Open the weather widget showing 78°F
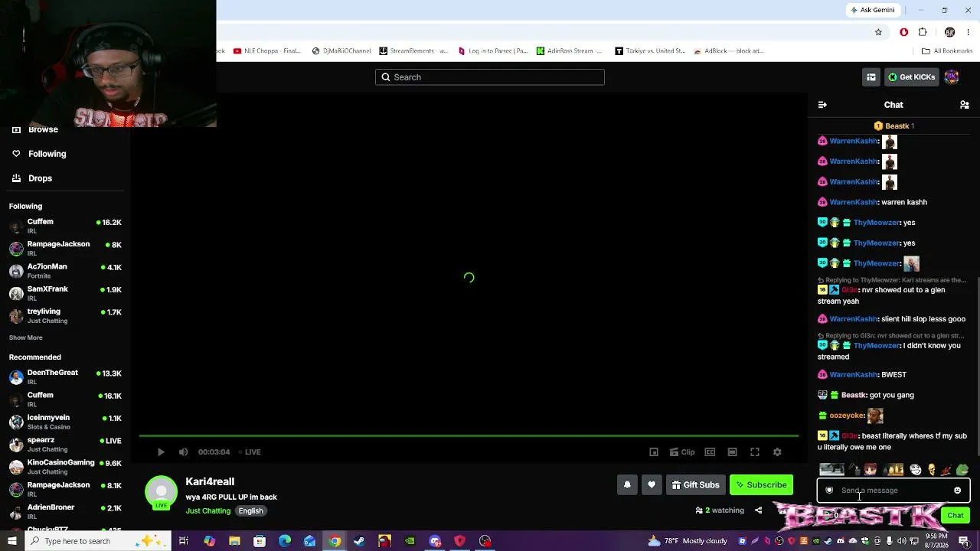The width and height of the screenshot is (980, 551). pyautogui.click(x=687, y=541)
